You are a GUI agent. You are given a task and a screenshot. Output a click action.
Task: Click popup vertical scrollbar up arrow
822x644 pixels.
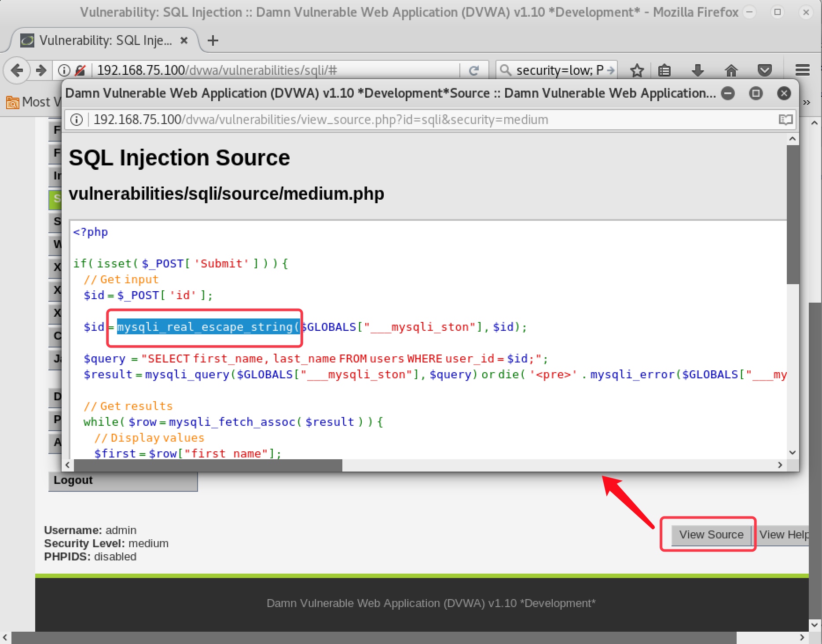pos(793,139)
